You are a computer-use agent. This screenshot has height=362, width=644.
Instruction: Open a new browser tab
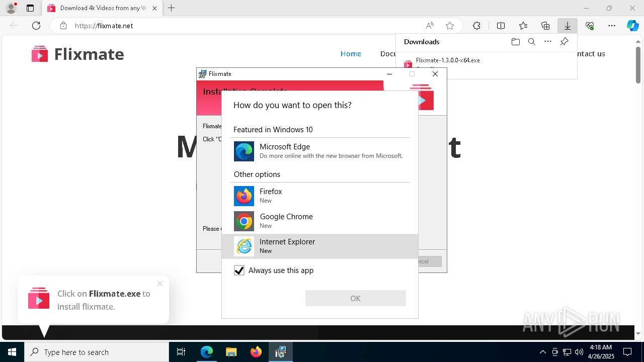tap(172, 8)
